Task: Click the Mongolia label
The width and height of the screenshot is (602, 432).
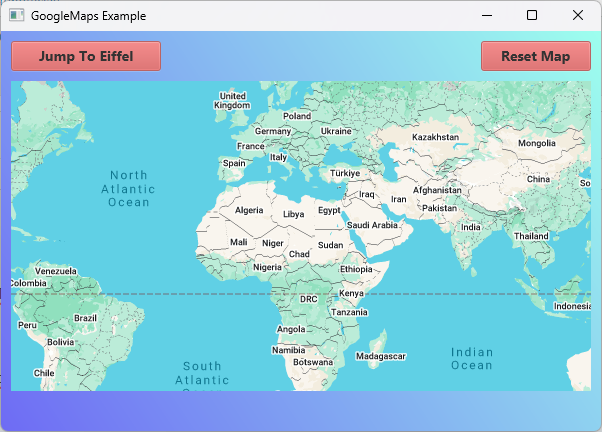Action: point(537,143)
